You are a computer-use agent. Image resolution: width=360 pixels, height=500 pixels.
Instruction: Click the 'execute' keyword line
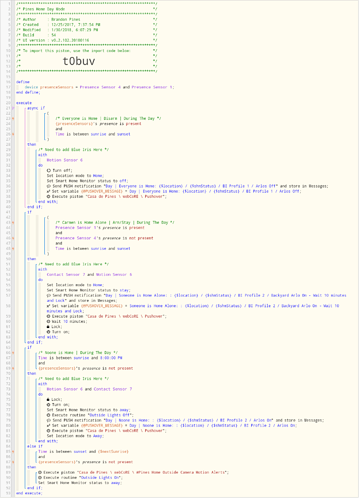[24, 103]
